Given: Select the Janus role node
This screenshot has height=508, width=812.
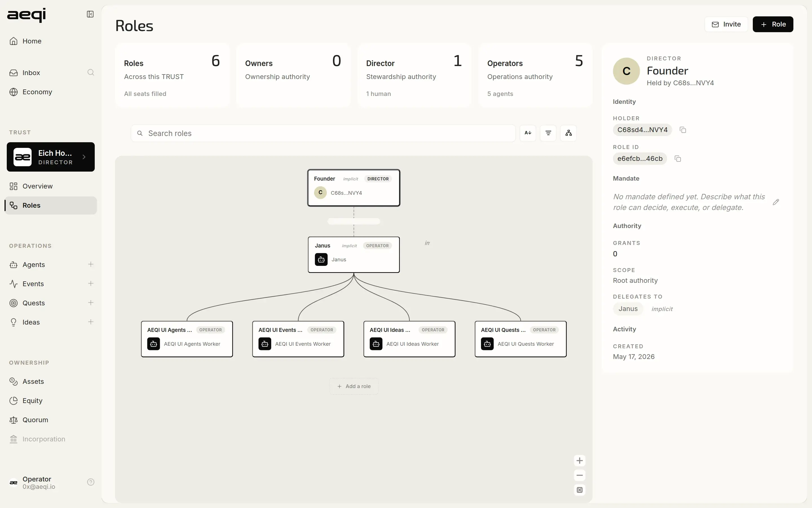Looking at the screenshot, I should (x=354, y=255).
